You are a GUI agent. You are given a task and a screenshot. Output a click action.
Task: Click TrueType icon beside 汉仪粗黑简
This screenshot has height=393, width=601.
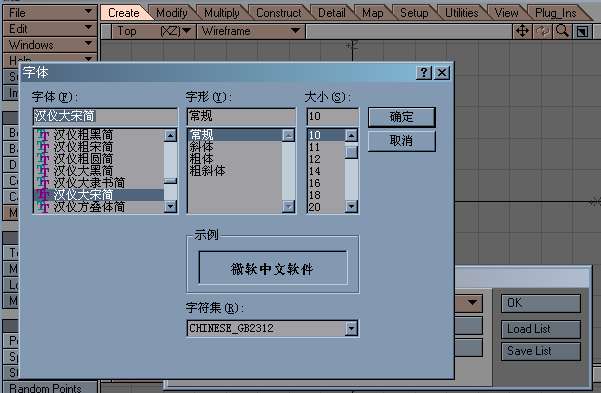pos(43,135)
